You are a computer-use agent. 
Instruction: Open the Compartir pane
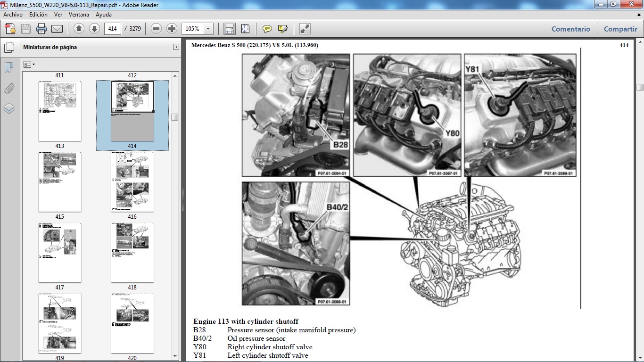tap(620, 29)
